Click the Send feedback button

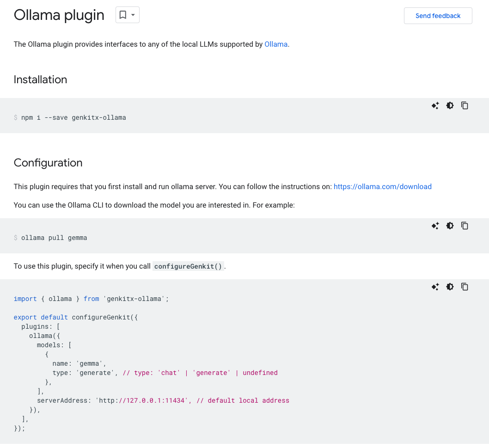(x=438, y=16)
